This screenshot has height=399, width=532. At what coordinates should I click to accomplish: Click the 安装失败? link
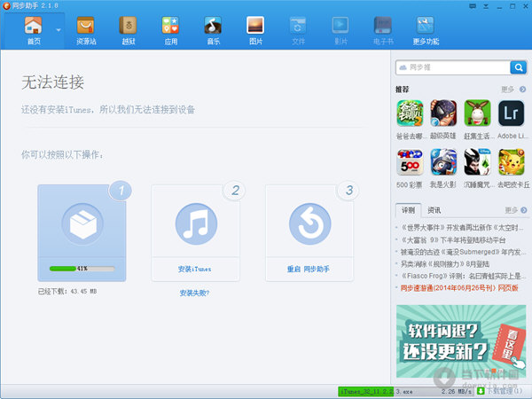tap(194, 293)
